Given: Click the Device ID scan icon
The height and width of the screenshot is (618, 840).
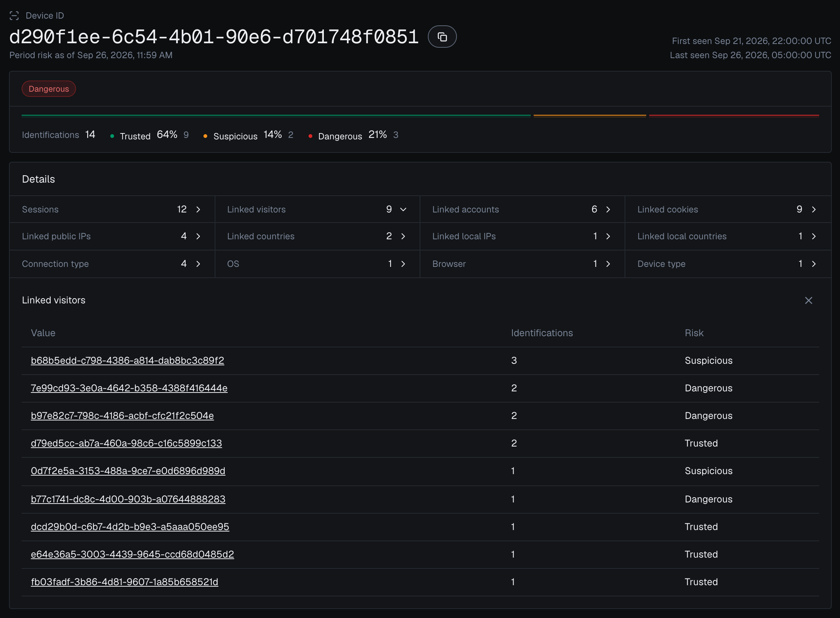Looking at the screenshot, I should pos(14,16).
